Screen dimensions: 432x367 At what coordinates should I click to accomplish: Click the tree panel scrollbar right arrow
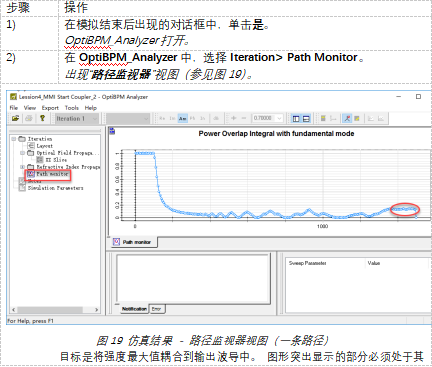pyautogui.click(x=96, y=310)
